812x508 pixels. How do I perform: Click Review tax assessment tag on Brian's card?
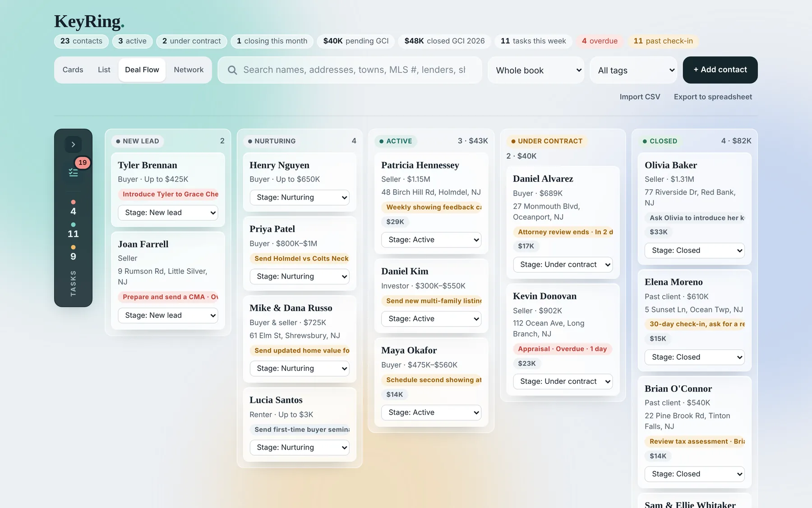point(695,442)
